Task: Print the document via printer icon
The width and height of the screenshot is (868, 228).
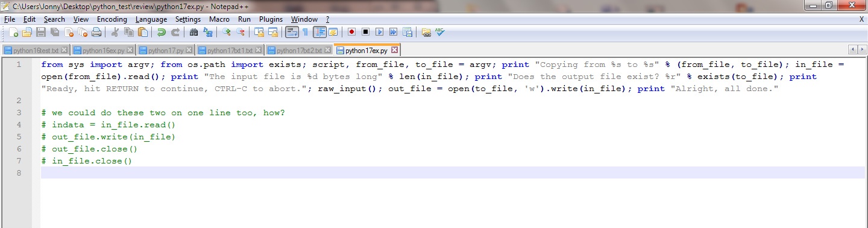Action: [96, 32]
